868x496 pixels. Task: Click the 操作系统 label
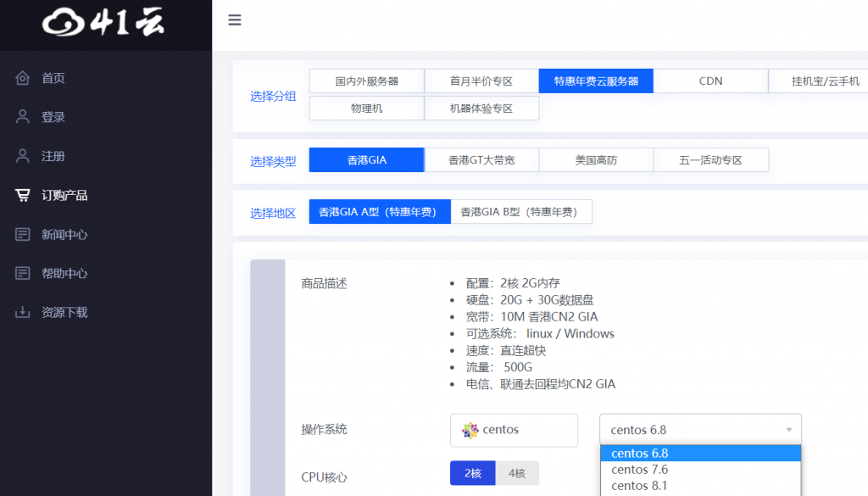pyautogui.click(x=324, y=430)
